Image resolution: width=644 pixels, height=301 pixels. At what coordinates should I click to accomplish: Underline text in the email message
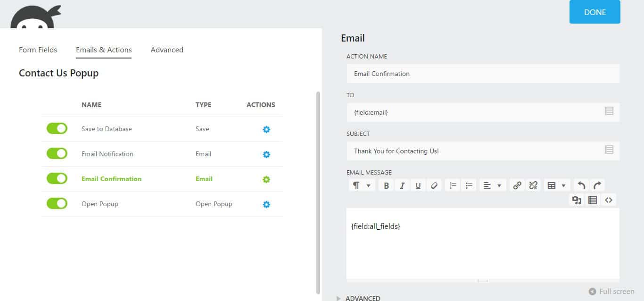point(418,185)
